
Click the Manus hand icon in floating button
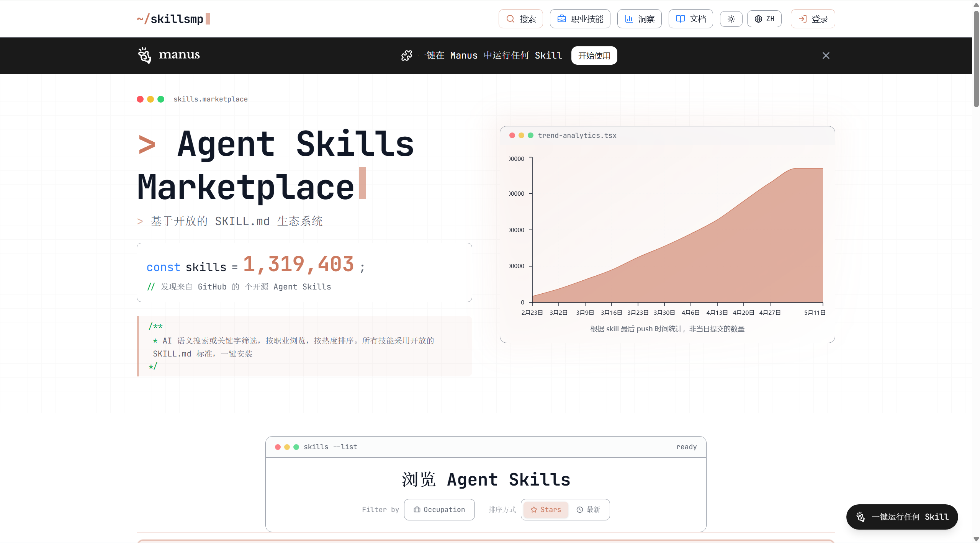coord(860,517)
